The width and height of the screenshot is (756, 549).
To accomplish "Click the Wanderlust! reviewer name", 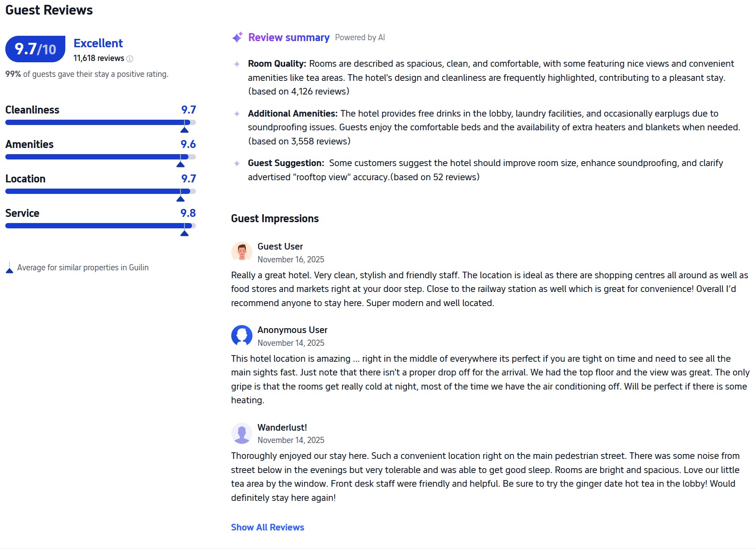I will click(282, 428).
